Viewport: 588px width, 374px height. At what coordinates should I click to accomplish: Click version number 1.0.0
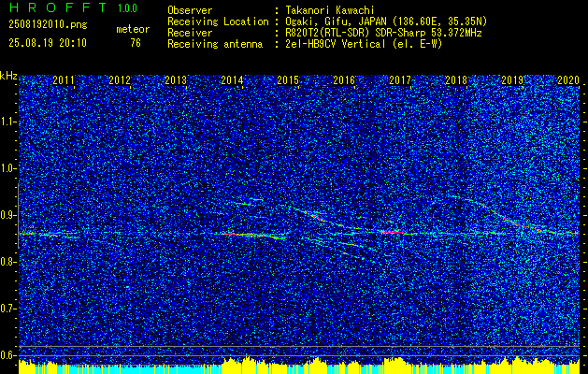pos(127,8)
